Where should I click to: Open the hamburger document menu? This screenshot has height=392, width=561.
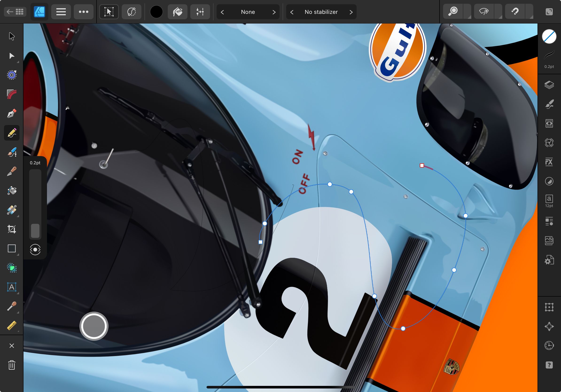pyautogui.click(x=61, y=12)
